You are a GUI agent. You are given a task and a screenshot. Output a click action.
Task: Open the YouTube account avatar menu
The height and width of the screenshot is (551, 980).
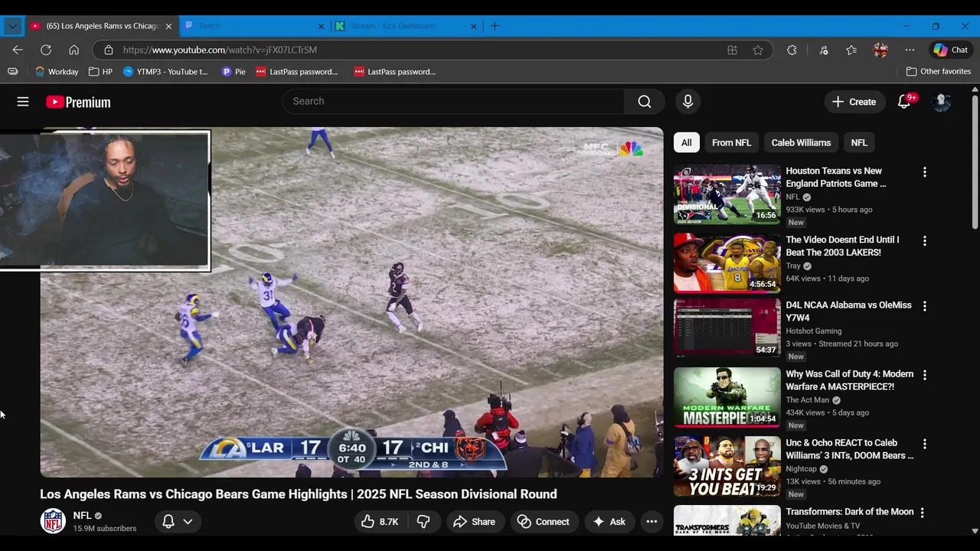click(941, 102)
